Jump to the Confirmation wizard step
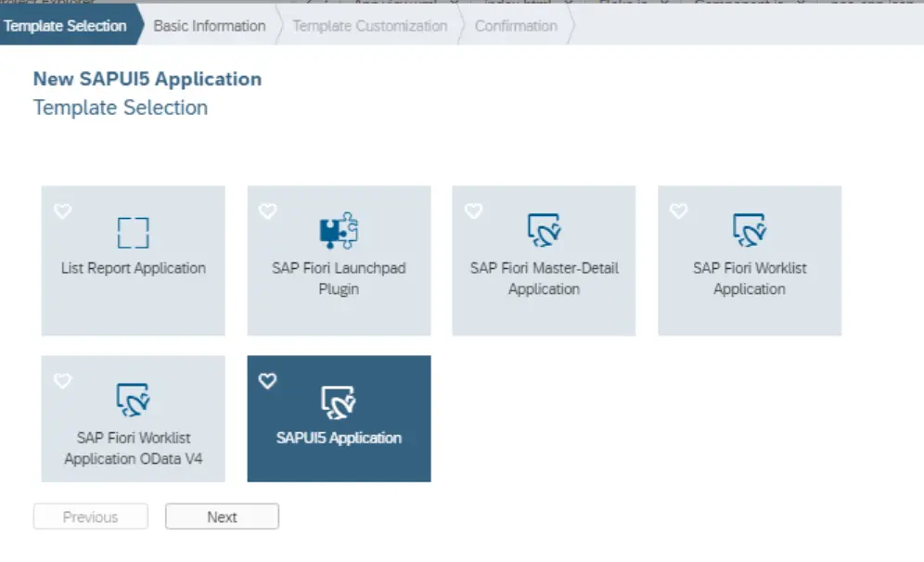Viewport: 924px width, 562px height. point(516,26)
